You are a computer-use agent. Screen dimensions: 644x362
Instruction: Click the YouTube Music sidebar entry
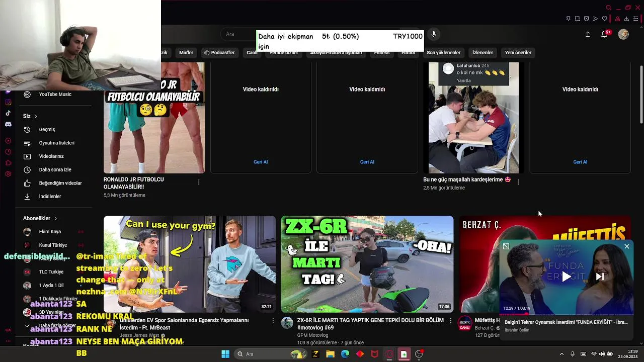[54, 95]
